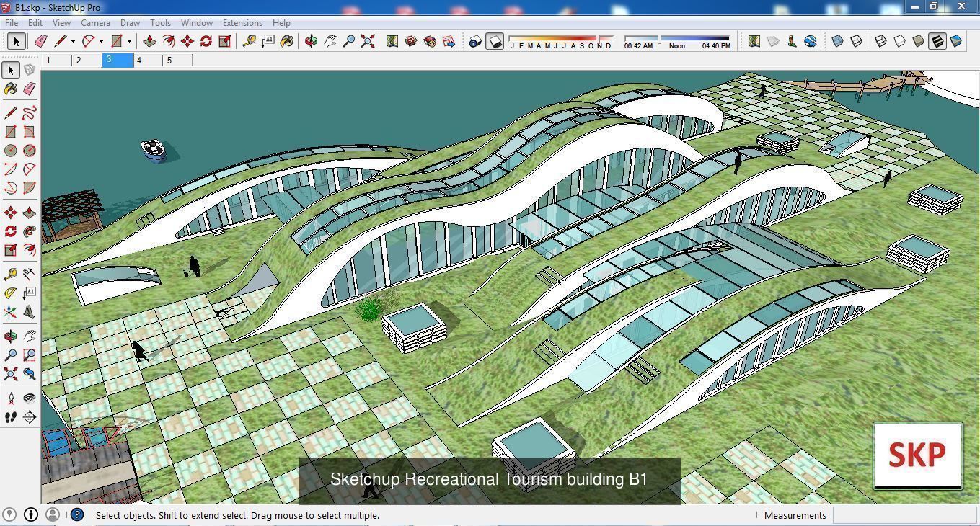This screenshot has height=526, width=980.
Task: Select the Section Plane tool
Action: tap(30, 417)
